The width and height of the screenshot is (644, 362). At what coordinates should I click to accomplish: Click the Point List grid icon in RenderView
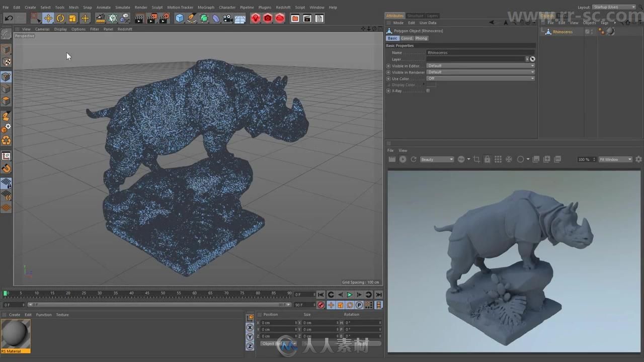pyautogui.click(x=498, y=159)
